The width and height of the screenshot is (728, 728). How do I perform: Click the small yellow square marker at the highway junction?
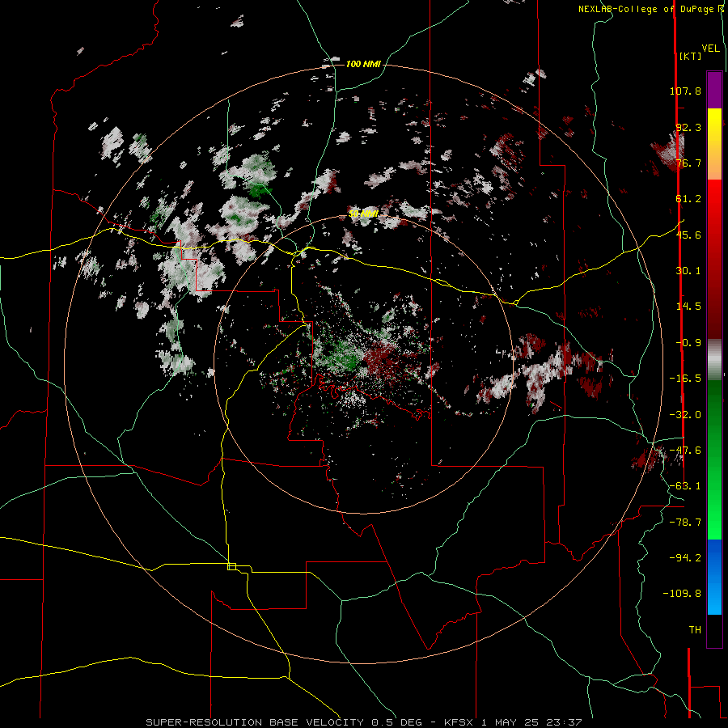pos(231,566)
